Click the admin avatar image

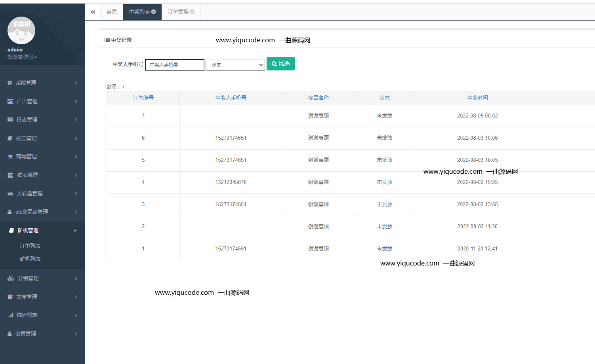(21, 30)
